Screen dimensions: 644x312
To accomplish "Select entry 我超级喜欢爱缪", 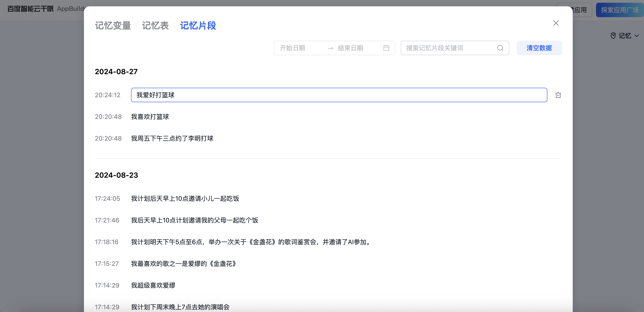I will click(153, 286).
